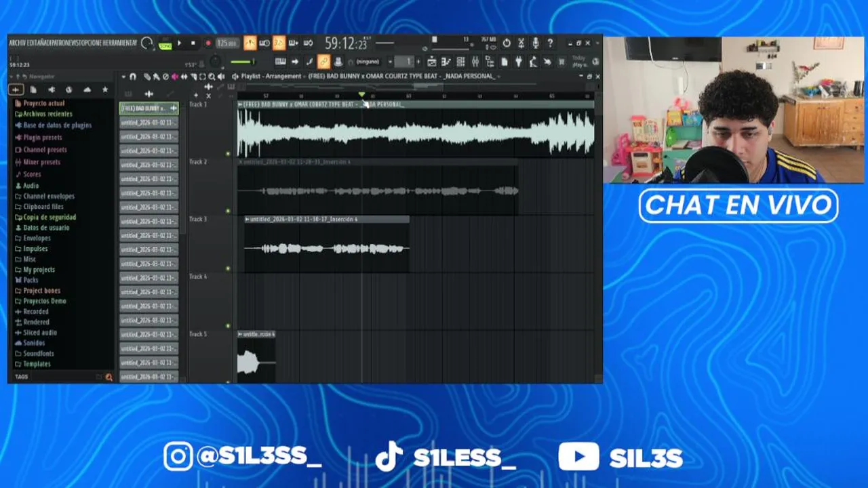Open the Channel rack from toolbar
The height and width of the screenshot is (488, 868).
[460, 62]
